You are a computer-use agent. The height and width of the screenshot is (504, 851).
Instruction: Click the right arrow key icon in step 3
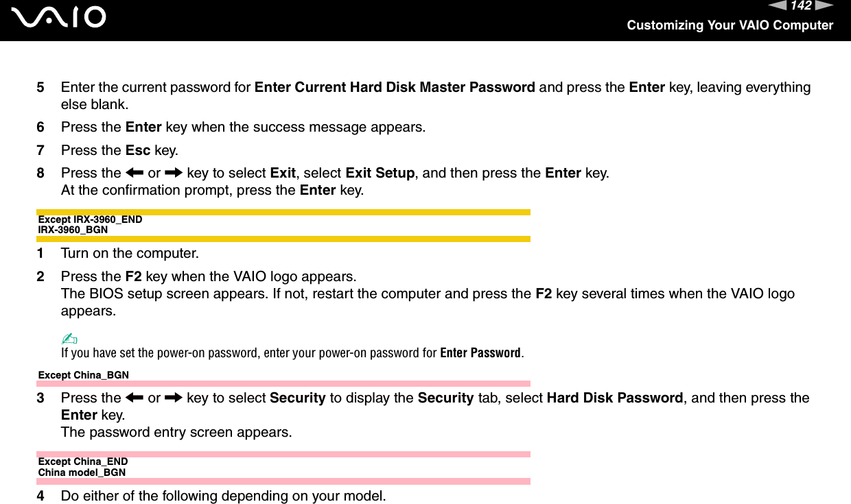click(174, 398)
